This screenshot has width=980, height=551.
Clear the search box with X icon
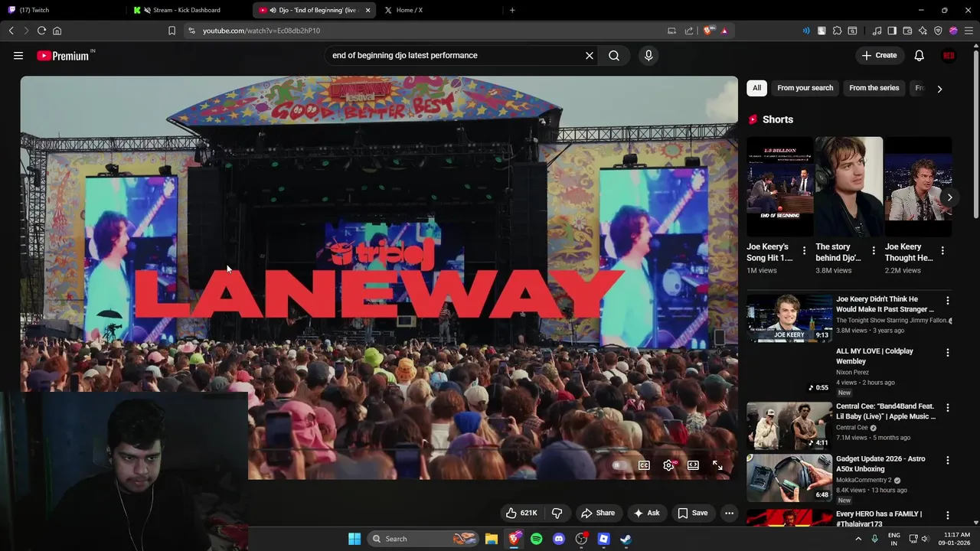(590, 56)
